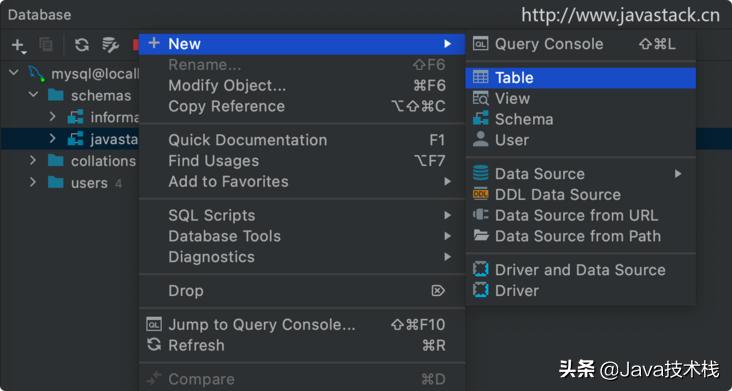Click the Schema icon in submenu
Viewport: 732px width, 391px height.
tap(480, 119)
